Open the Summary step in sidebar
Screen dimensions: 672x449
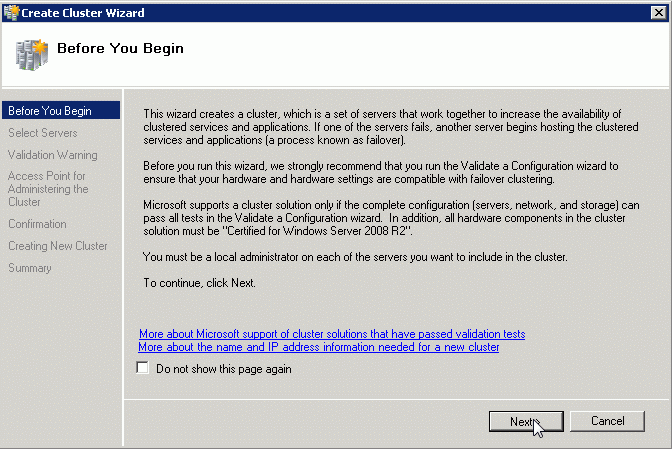click(x=30, y=268)
